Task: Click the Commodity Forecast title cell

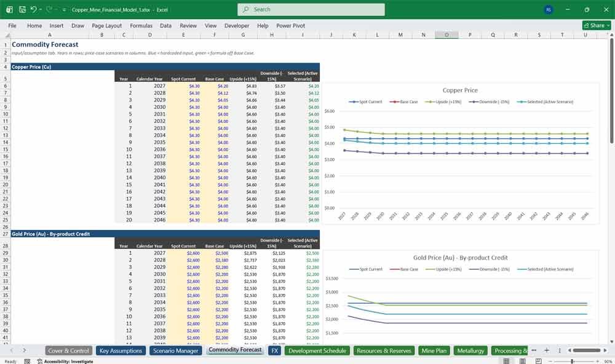Action: (x=45, y=45)
